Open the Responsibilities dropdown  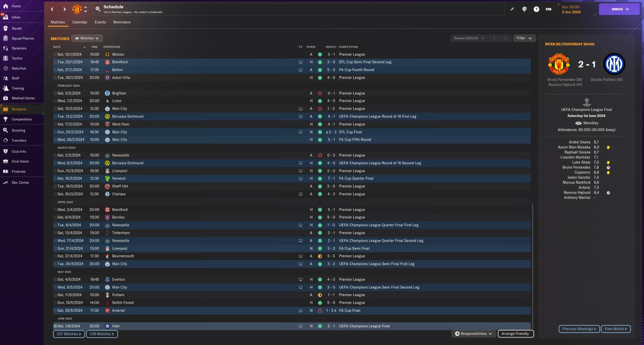473,333
